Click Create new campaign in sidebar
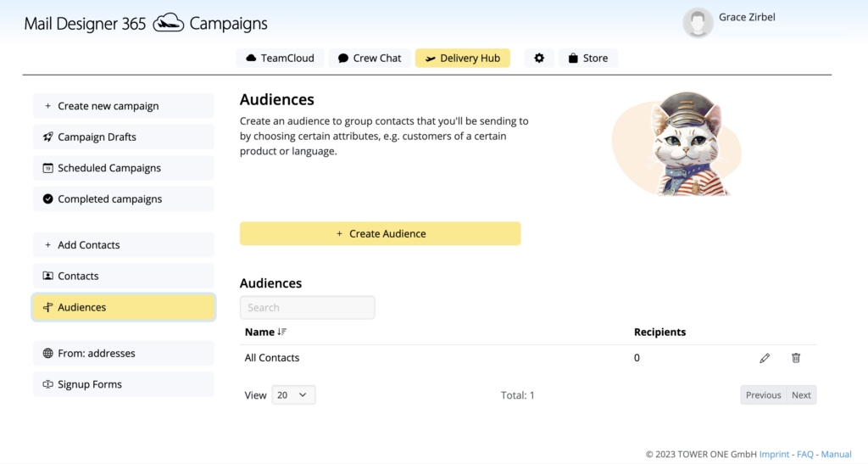This screenshot has height=464, width=868. click(124, 106)
